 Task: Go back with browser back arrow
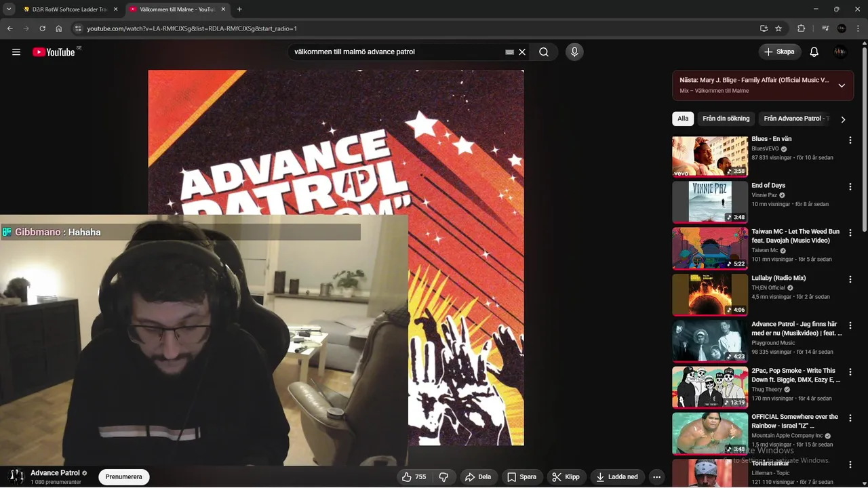10,28
